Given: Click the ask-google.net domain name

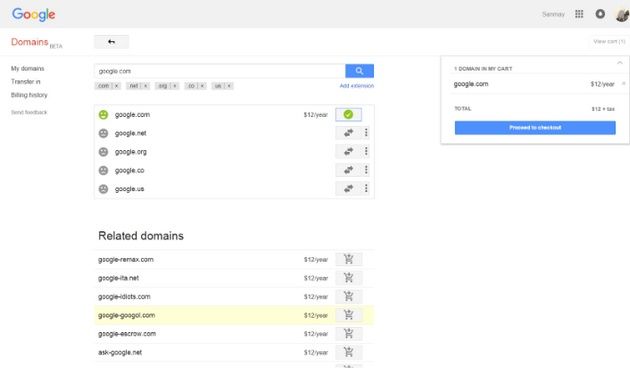Looking at the screenshot, I should click(x=120, y=352).
